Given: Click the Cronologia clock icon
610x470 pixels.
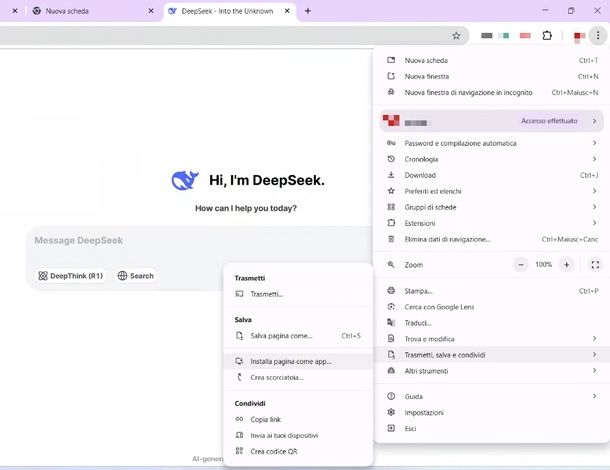Looking at the screenshot, I should (x=391, y=159).
